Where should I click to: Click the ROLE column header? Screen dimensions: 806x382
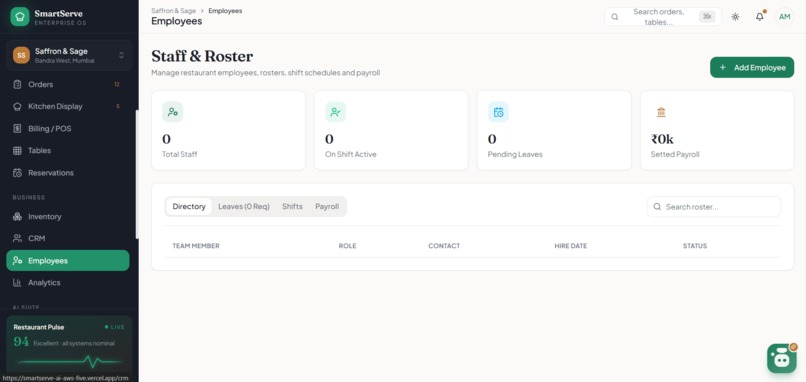pos(347,246)
